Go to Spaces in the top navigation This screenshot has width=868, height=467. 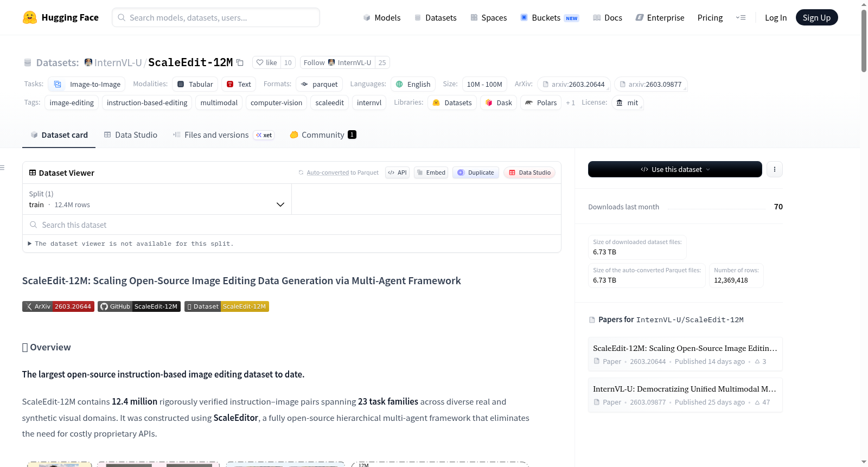pos(488,17)
